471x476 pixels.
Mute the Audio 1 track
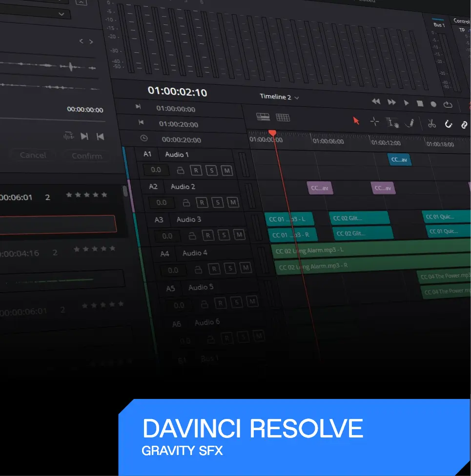226,171
